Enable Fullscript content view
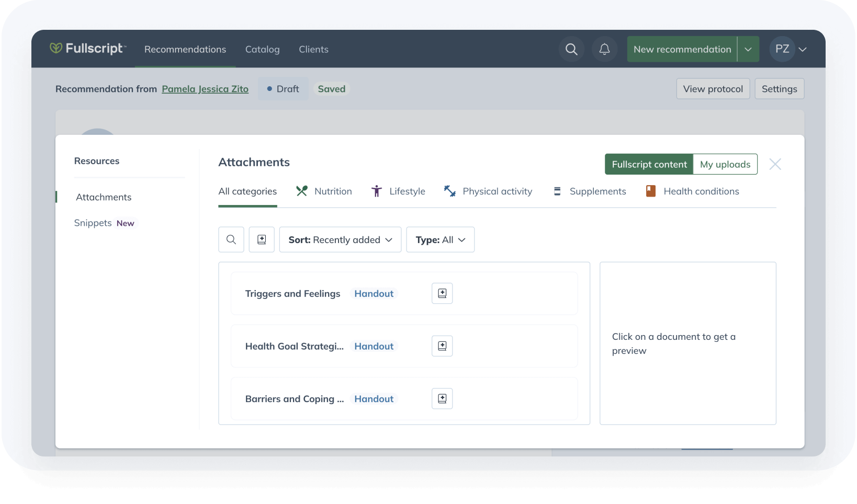 point(649,164)
